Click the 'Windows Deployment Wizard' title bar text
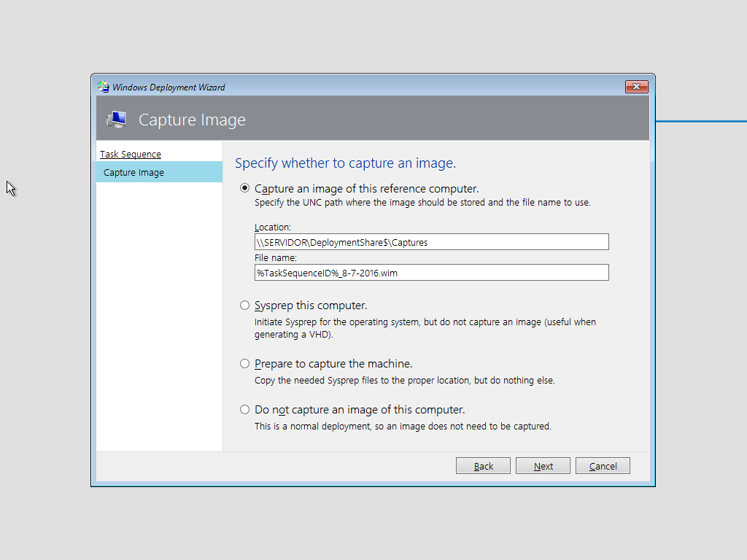The width and height of the screenshot is (747, 560). (169, 87)
